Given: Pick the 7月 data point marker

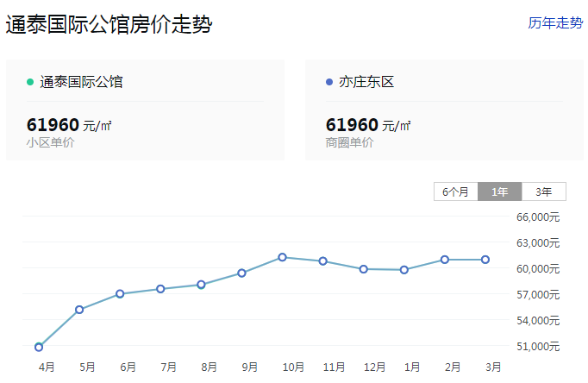Looking at the screenshot, I should pos(160,289).
